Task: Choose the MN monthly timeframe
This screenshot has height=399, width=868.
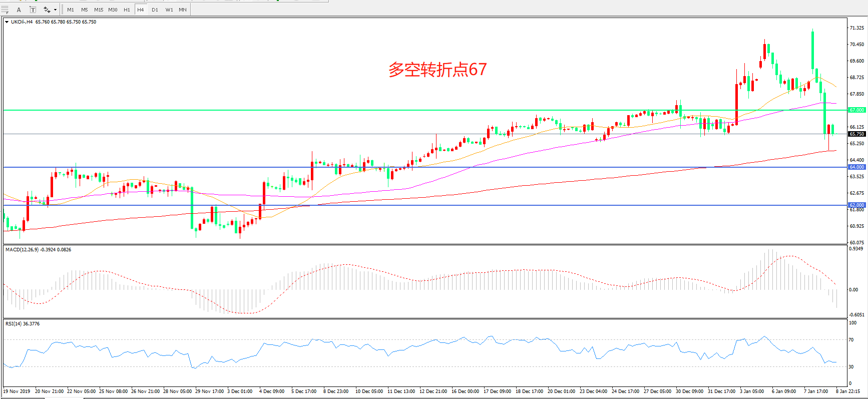Action: coord(183,10)
